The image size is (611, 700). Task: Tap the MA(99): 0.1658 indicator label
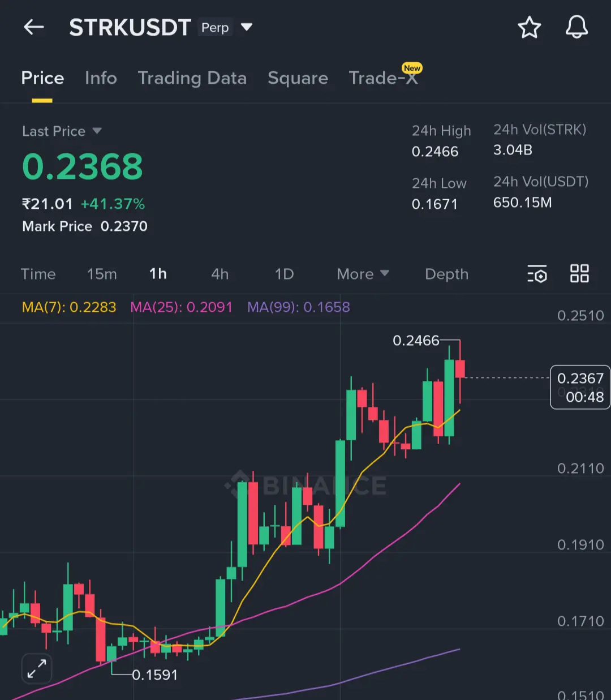(x=299, y=307)
